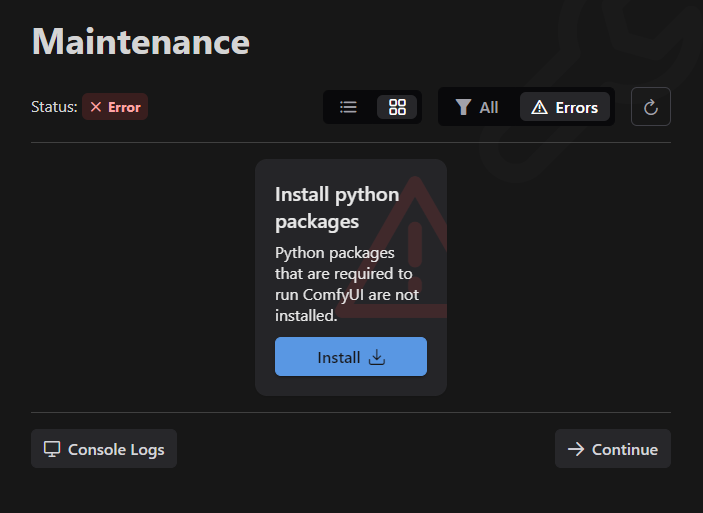The height and width of the screenshot is (513, 703).
Task: Click the Install button for python packages
Action: [350, 357]
